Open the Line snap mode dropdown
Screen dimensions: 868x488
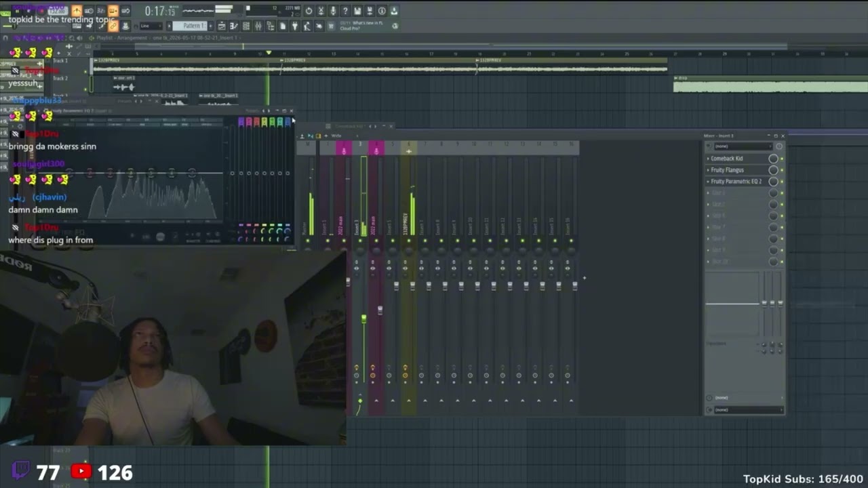(x=151, y=26)
